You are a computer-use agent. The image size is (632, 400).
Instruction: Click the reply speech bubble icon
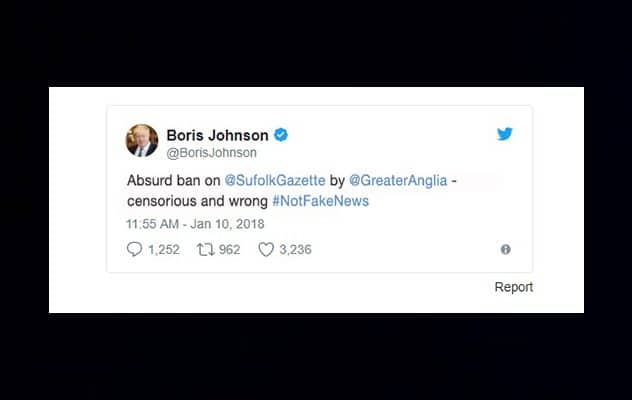pos(134,249)
